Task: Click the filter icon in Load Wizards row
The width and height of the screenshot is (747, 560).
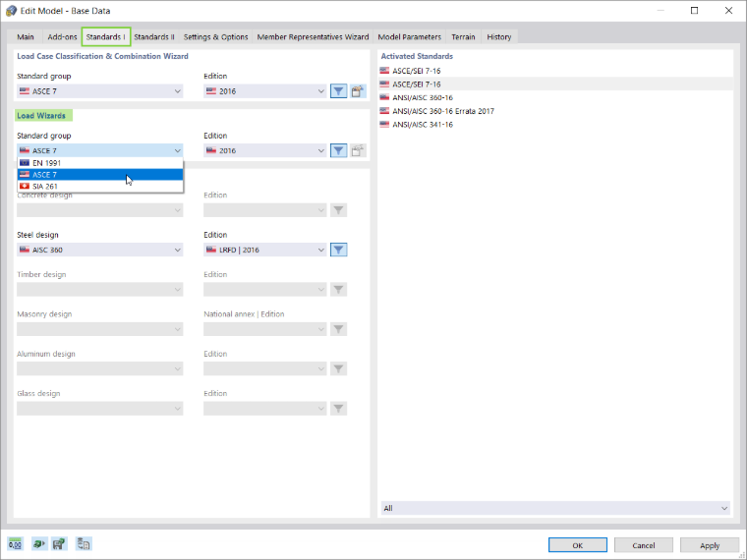Action: (338, 150)
